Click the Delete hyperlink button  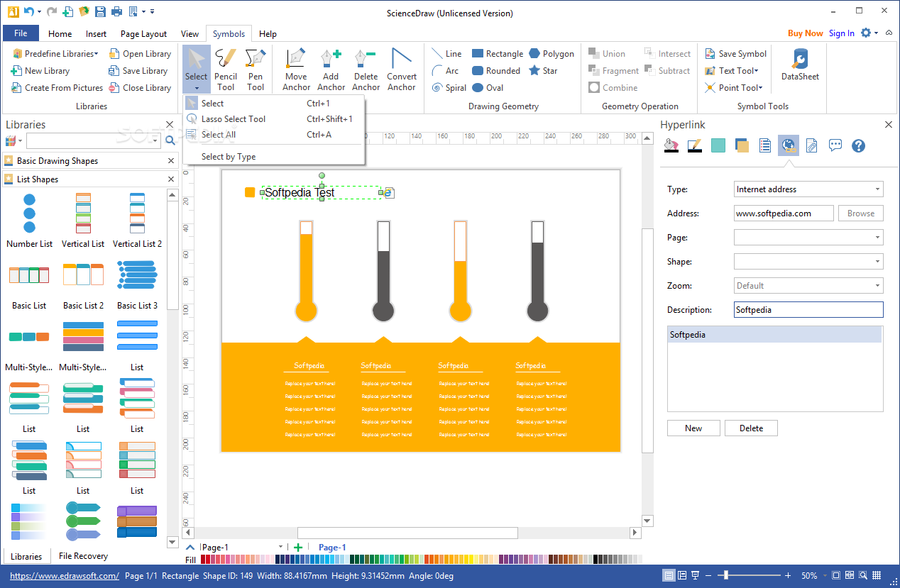[x=751, y=428]
